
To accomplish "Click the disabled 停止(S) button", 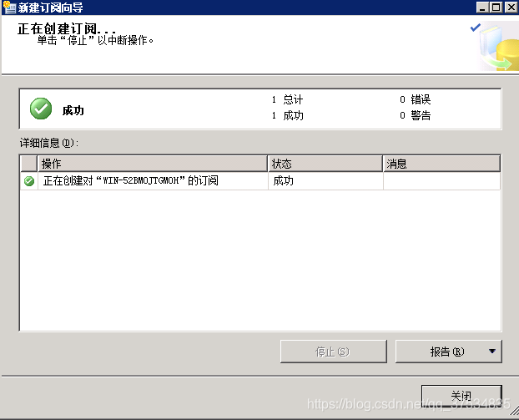I will tap(333, 352).
